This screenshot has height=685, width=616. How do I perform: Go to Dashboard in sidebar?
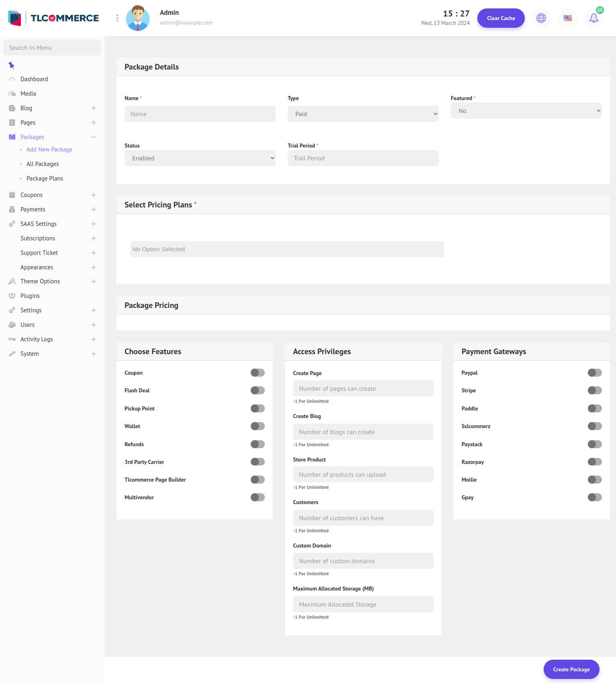[x=34, y=79]
